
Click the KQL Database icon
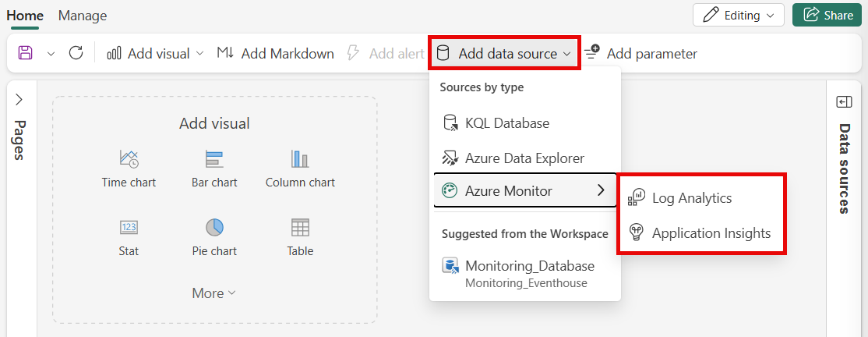click(x=450, y=123)
